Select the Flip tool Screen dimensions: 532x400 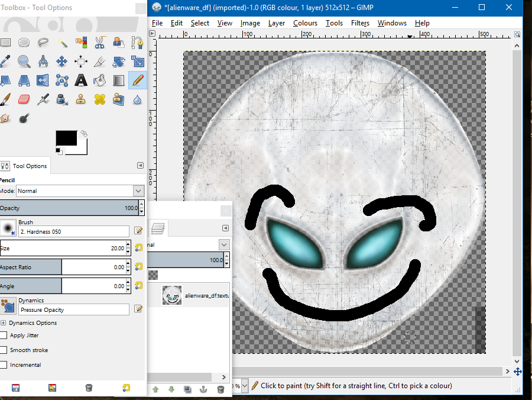coord(43,80)
